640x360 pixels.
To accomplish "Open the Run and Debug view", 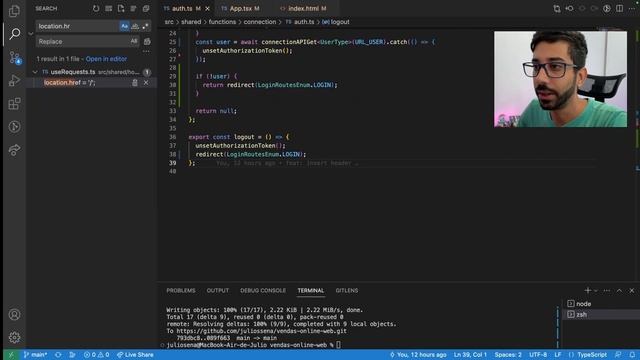I will pos(14,80).
